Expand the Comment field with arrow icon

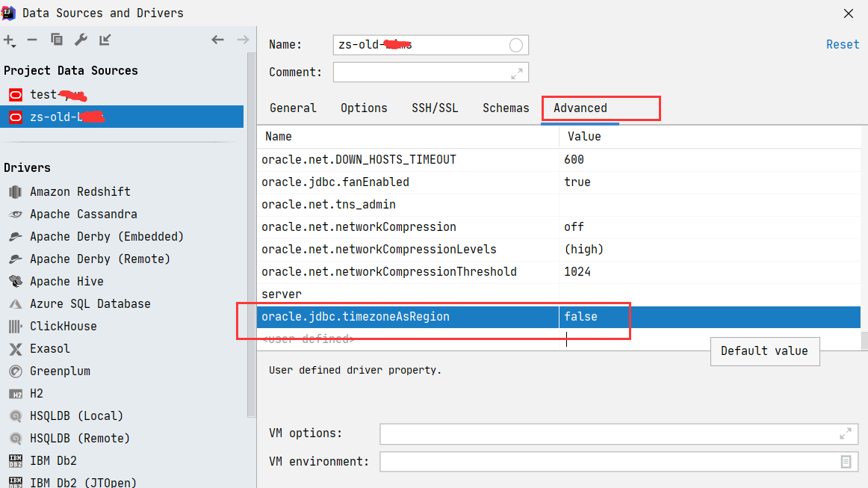(517, 72)
